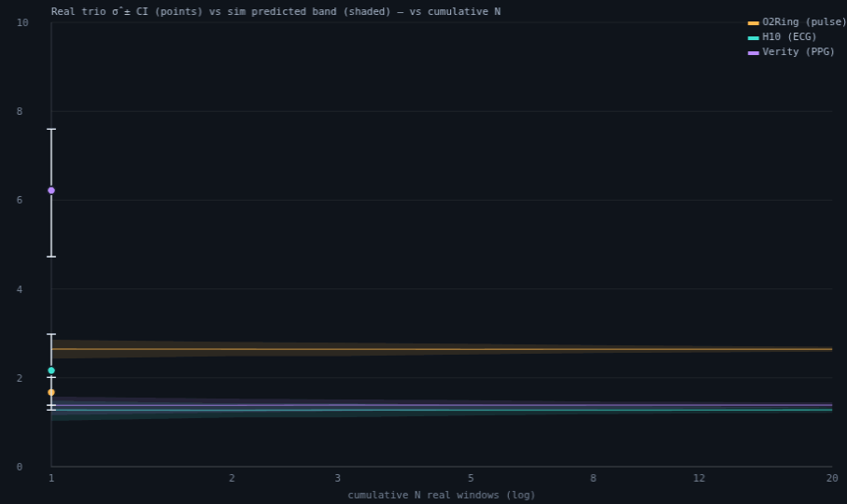Viewport: 847px width, 504px height.
Task: Click the chart title text
Action: coord(275,11)
